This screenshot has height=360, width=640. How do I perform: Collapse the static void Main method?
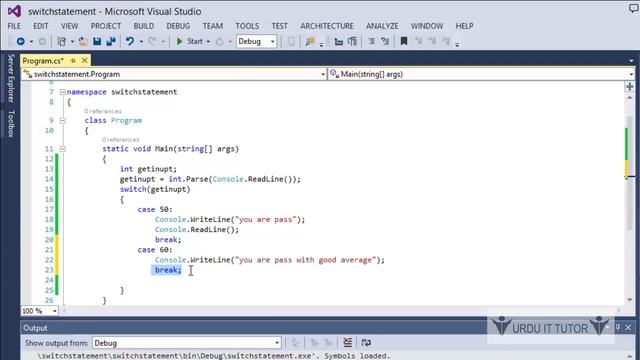pyautogui.click(x=62, y=149)
